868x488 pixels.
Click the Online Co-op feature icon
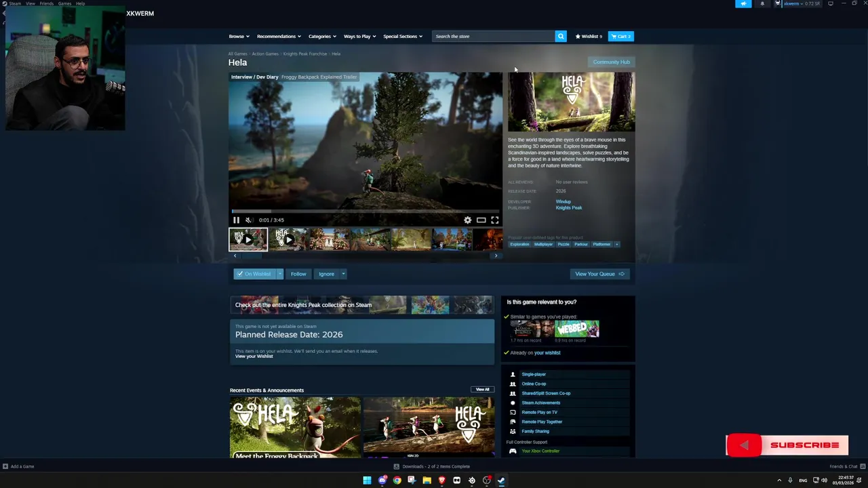coord(513,384)
